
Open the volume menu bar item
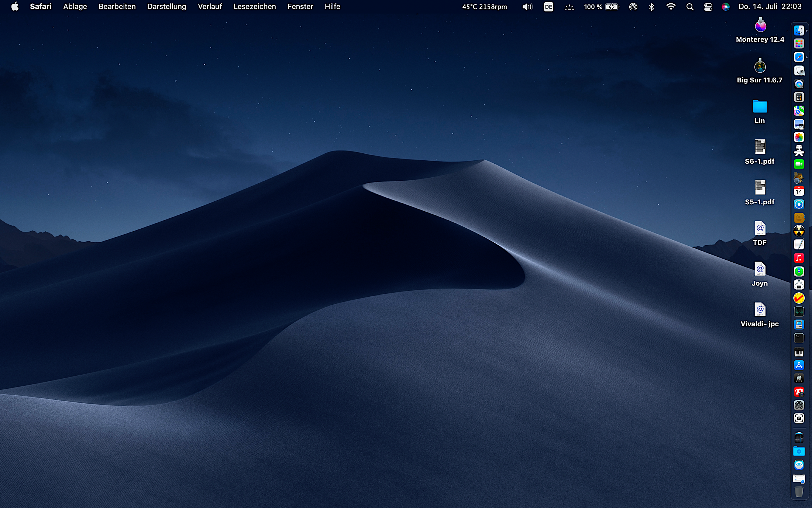(527, 7)
